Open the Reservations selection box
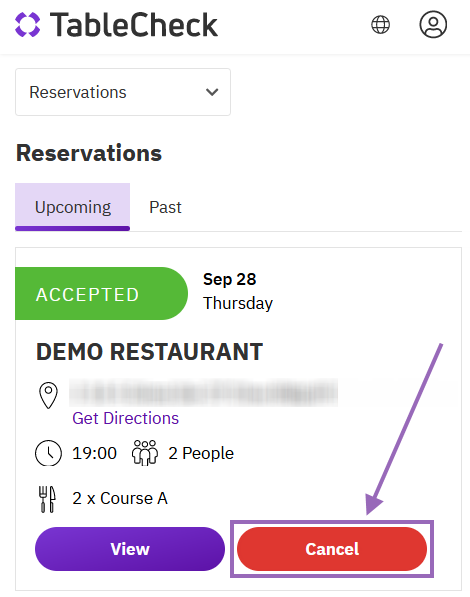Screen dimensions: 470x597 pos(123,92)
